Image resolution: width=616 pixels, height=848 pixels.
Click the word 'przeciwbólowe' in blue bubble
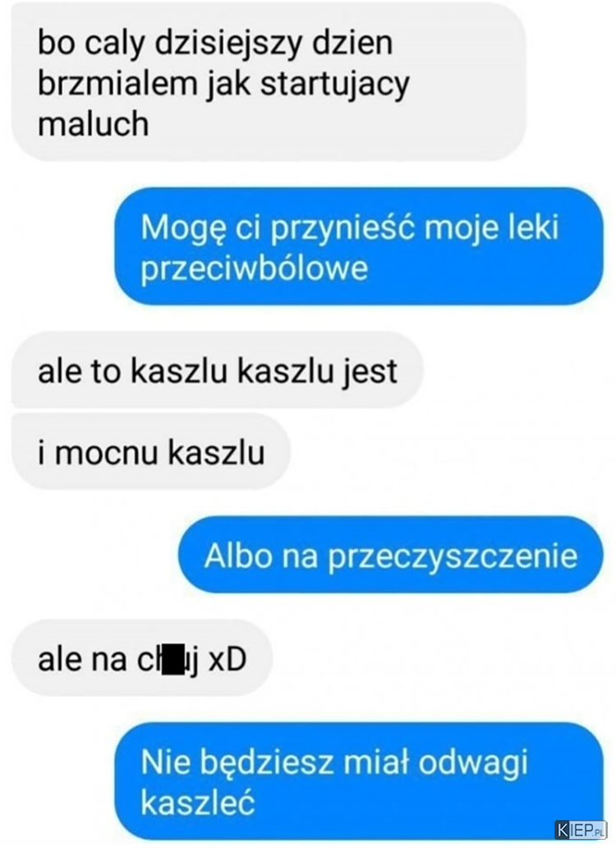(255, 268)
